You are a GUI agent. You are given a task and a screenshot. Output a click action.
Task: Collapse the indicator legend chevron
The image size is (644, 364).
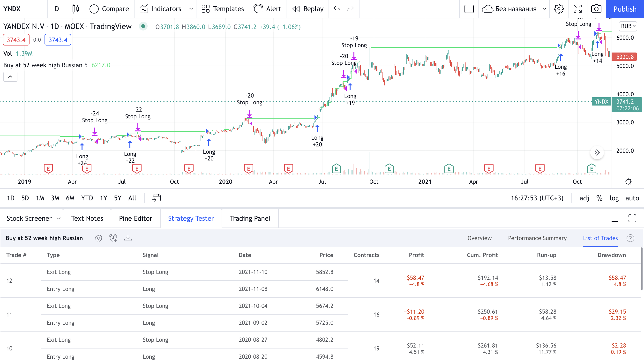10,76
